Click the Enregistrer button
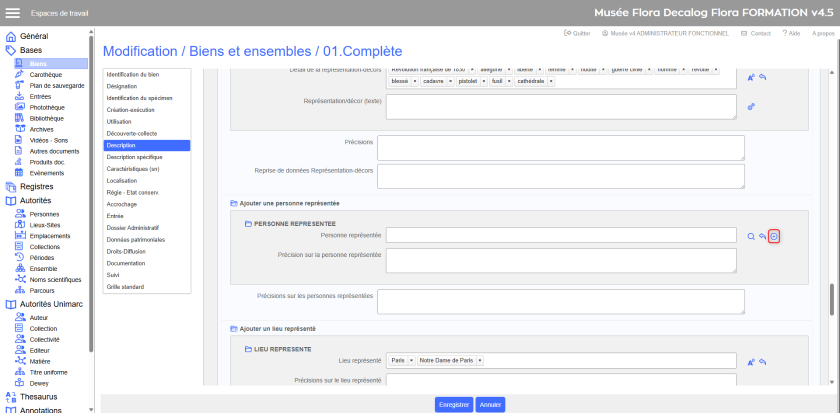 click(453, 405)
